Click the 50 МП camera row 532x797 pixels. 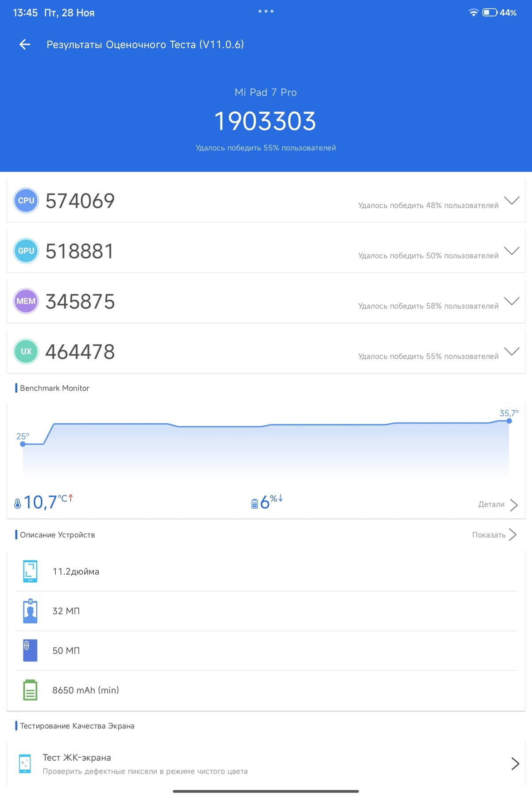[x=266, y=650]
